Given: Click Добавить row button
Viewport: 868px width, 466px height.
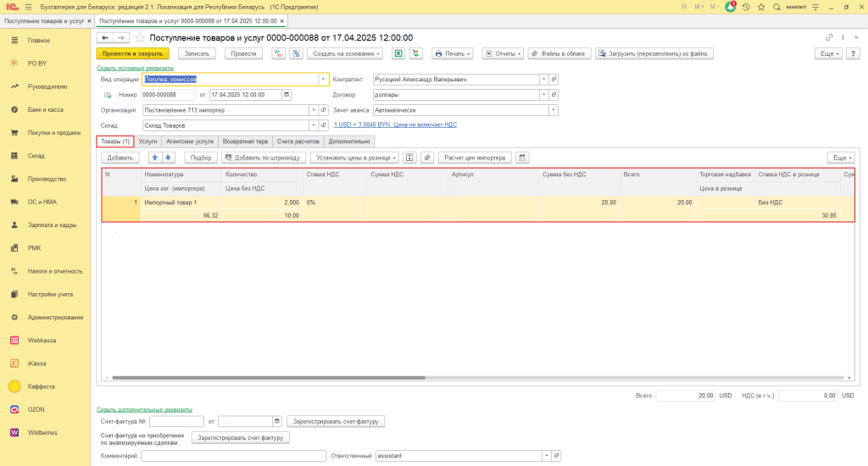Looking at the screenshot, I should [x=120, y=158].
